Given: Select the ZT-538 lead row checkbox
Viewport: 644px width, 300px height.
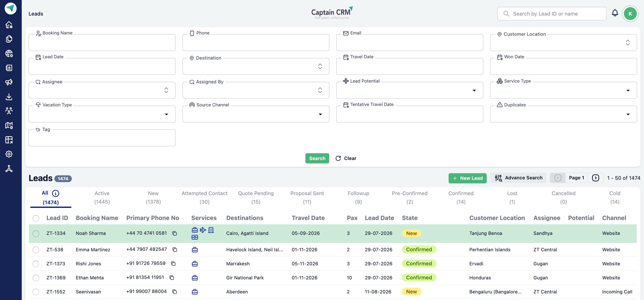Looking at the screenshot, I should tap(36, 250).
